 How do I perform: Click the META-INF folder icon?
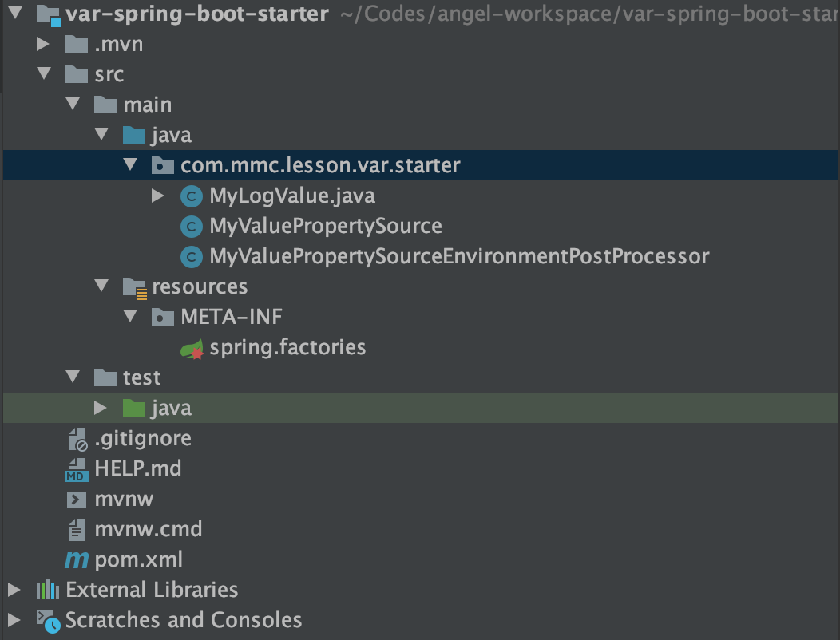point(162,317)
